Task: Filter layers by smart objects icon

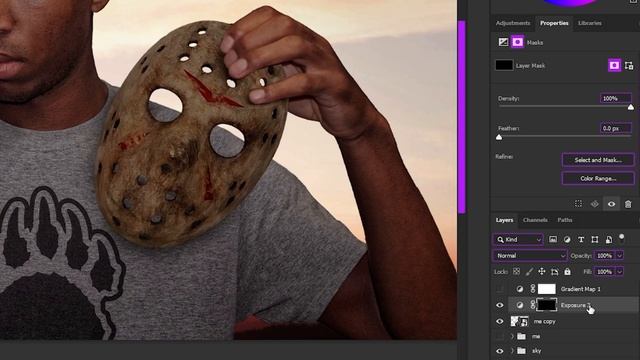Action: (x=609, y=240)
